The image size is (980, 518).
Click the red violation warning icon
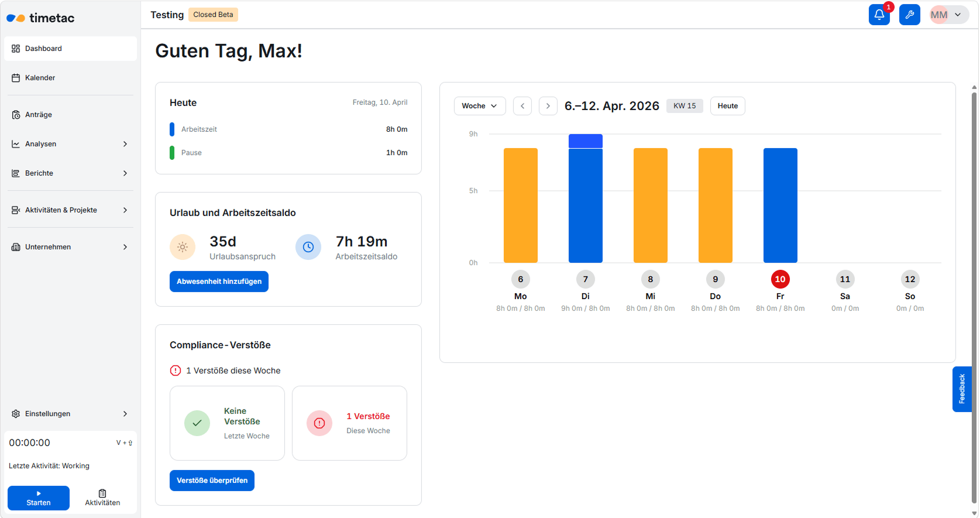pos(319,423)
